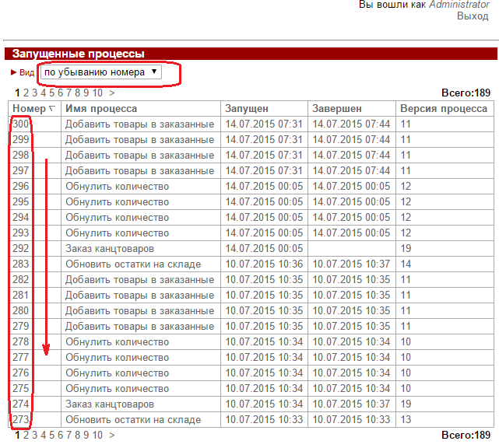
Task: Click finish time '10.07.2015 10:33' cell
Action: pos(351,420)
